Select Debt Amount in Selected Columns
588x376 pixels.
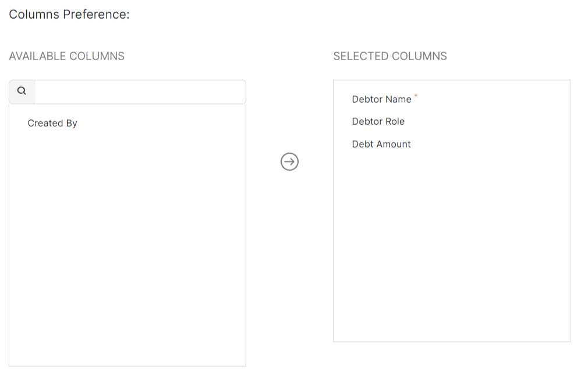click(381, 144)
